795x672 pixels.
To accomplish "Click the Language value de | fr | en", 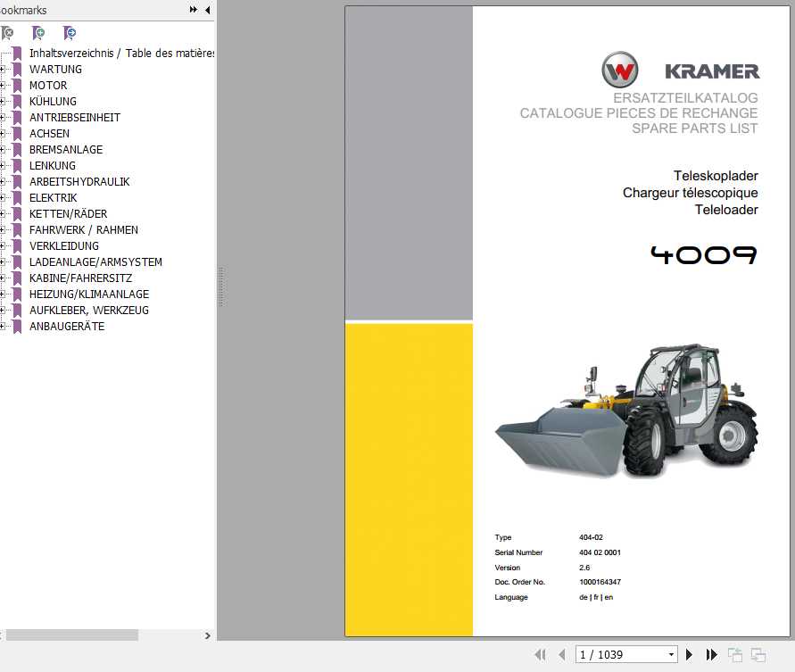I will point(596,597).
